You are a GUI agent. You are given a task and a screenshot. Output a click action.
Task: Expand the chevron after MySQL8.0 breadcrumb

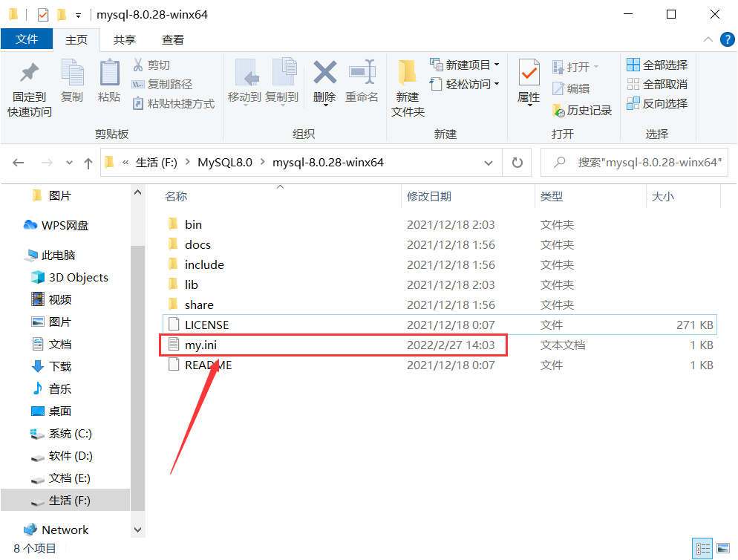pyautogui.click(x=262, y=163)
